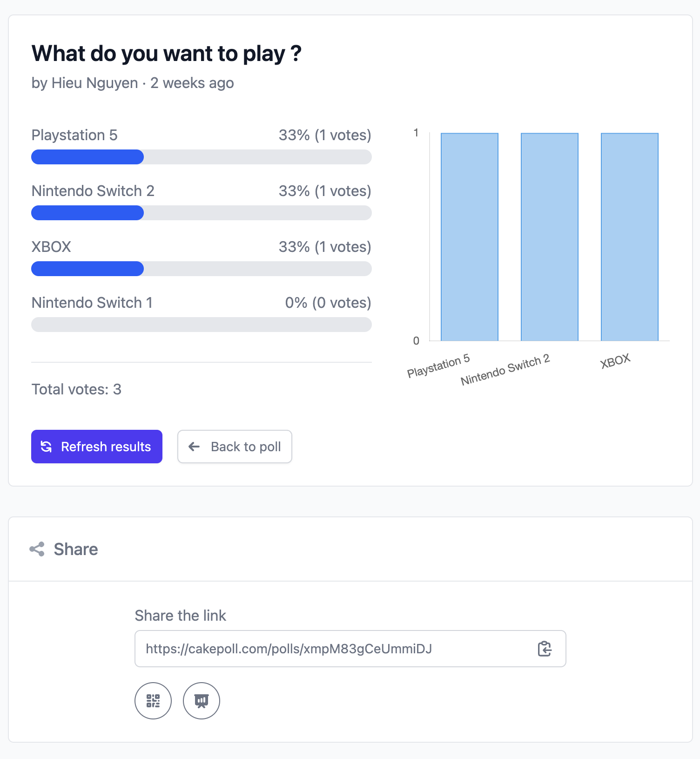This screenshot has height=759, width=700.
Task: Click the "Total votes: 3" text
Action: pyautogui.click(x=76, y=389)
